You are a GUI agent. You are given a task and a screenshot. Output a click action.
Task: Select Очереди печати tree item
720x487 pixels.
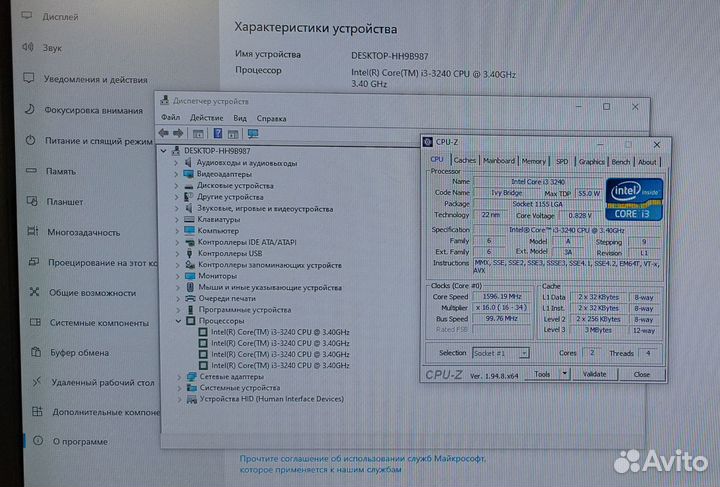click(x=226, y=298)
